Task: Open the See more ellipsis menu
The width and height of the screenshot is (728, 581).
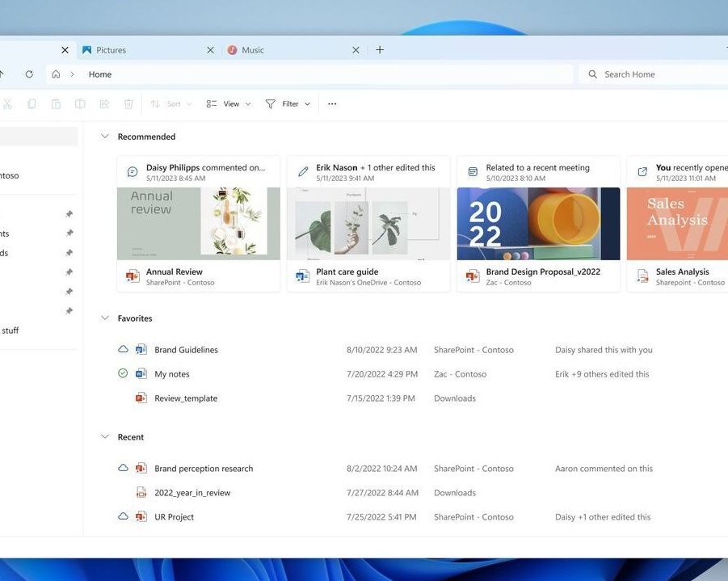Action: pos(332,104)
